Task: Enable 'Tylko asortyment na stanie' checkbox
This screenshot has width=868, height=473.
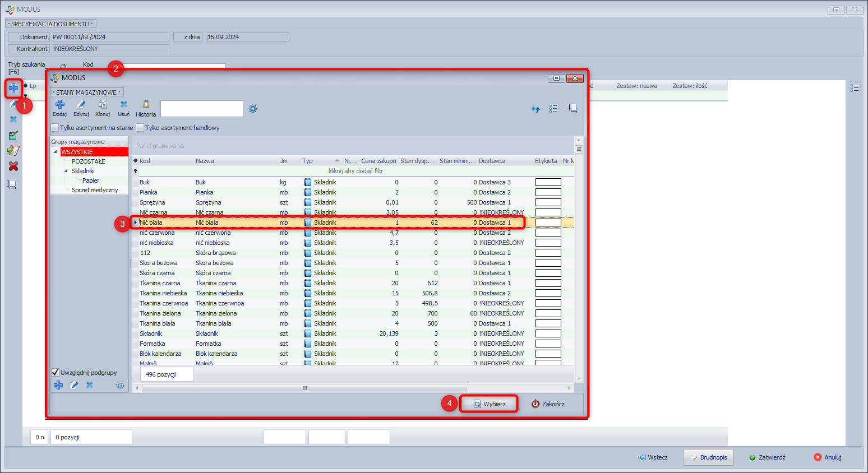Action: click(x=55, y=128)
